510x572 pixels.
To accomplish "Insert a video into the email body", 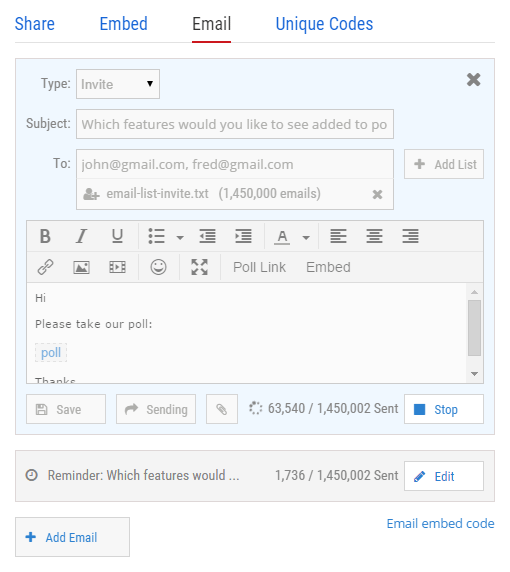I will (117, 267).
